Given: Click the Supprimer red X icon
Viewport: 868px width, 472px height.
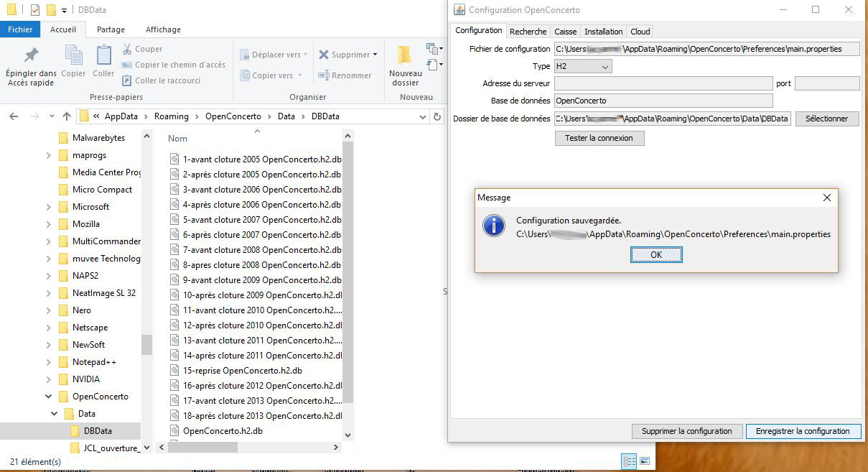Looking at the screenshot, I should click(x=325, y=55).
